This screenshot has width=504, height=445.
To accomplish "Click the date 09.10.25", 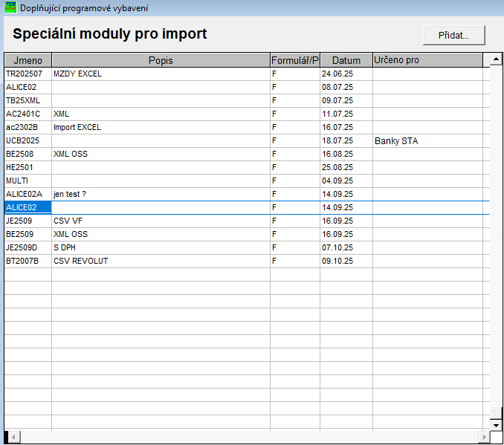I will (346, 262).
